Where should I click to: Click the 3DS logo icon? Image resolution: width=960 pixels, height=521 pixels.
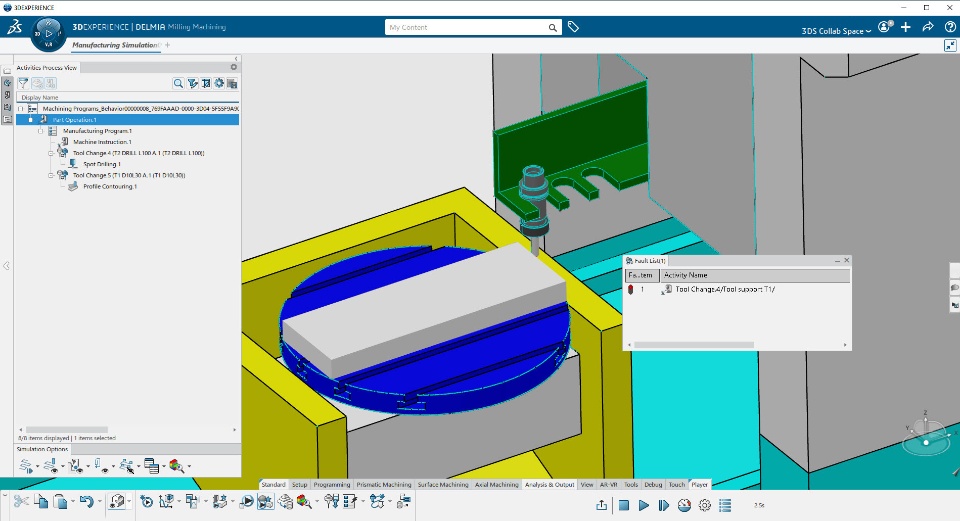click(14, 27)
